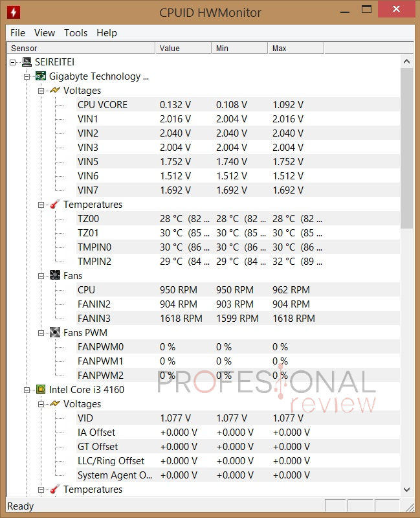Select the FANIN3 row
This screenshot has height=518, width=420.
[238, 318]
